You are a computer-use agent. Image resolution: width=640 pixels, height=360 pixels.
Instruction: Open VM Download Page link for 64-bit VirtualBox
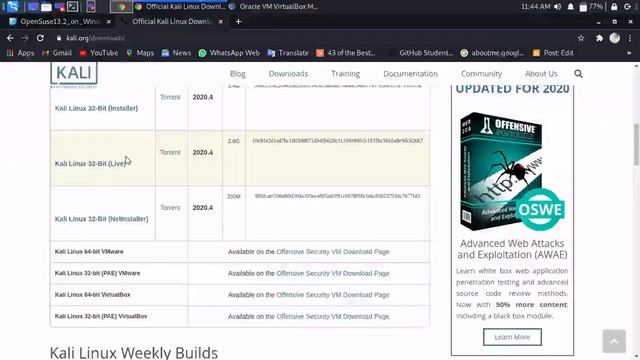click(333, 295)
